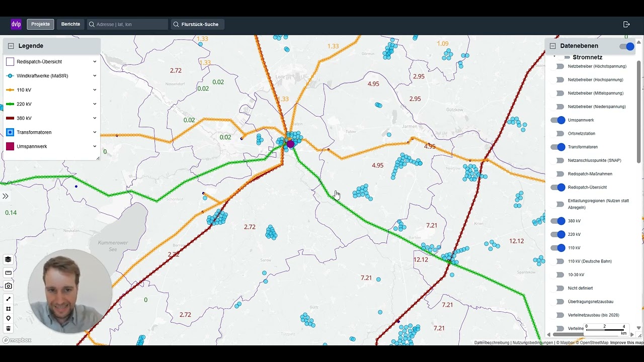Focus the Adresse lat, lon search field
Image resolution: width=644 pixels, height=362 pixels.
127,24
